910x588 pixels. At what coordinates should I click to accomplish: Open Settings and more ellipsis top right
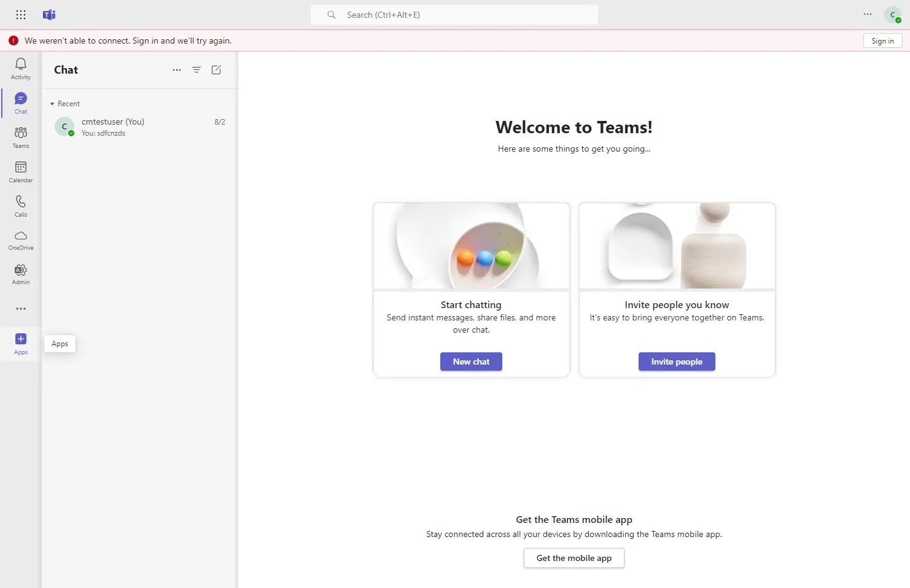(x=868, y=14)
